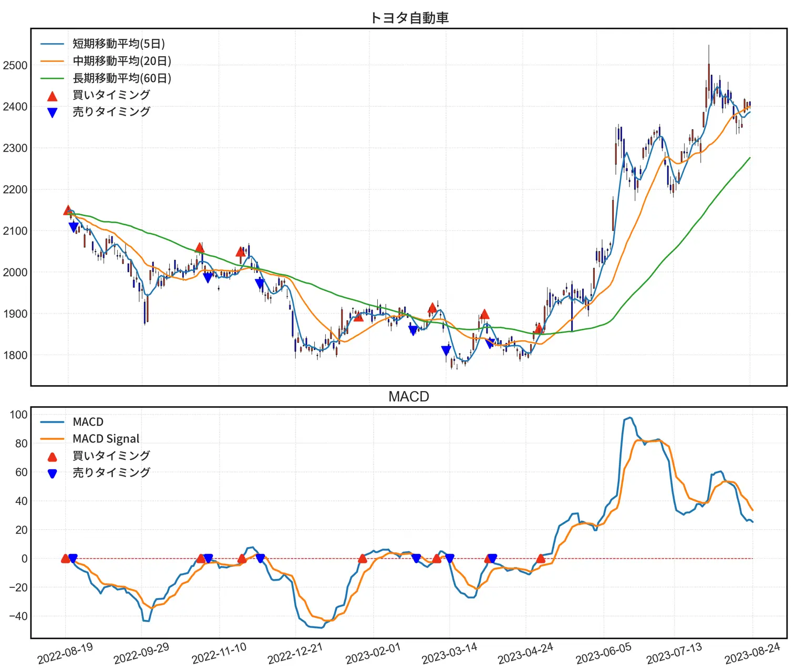
Task: Click the 2022-08-19 date axis label
Action: point(65,653)
